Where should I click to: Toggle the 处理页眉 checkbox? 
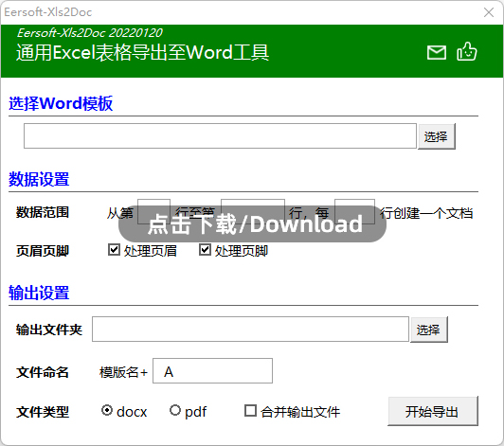(114, 250)
